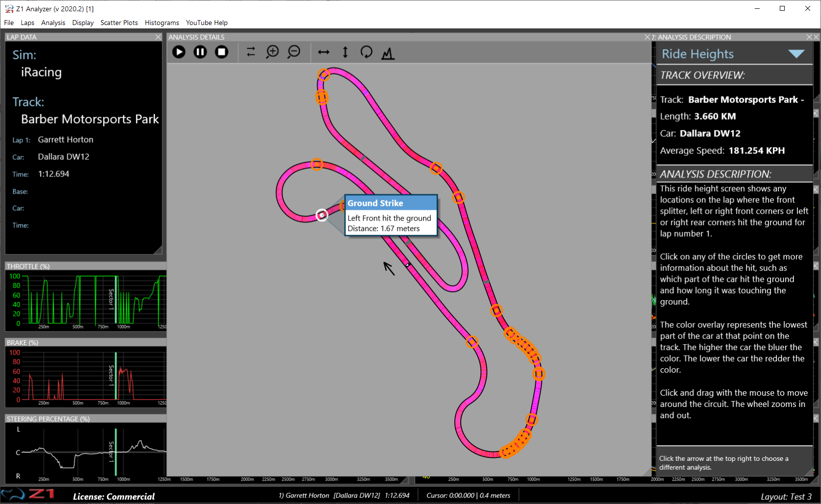Screen dimensions: 821x504
Task: Click the ANALYSIS DESCRIPTION heading
Action: [x=715, y=174]
